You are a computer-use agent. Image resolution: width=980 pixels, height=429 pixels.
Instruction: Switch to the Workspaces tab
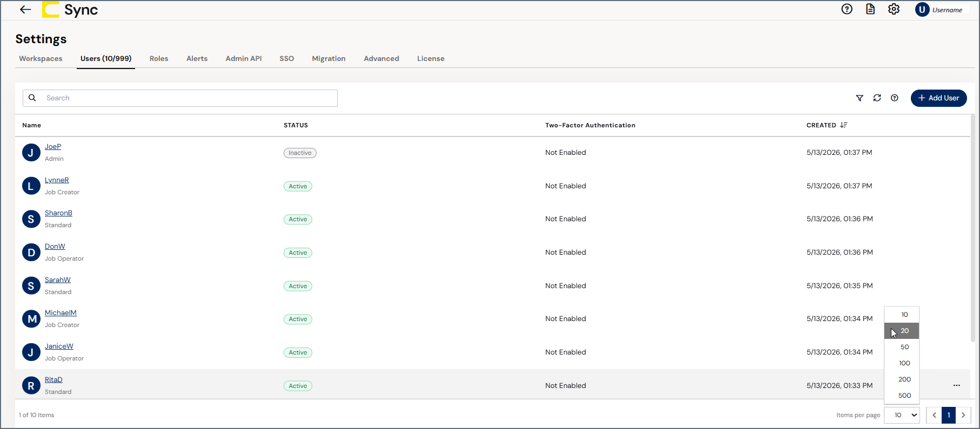(x=41, y=58)
